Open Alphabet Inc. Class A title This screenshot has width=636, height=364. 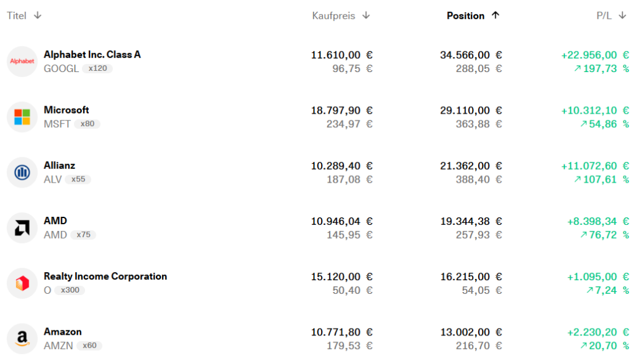(92, 55)
